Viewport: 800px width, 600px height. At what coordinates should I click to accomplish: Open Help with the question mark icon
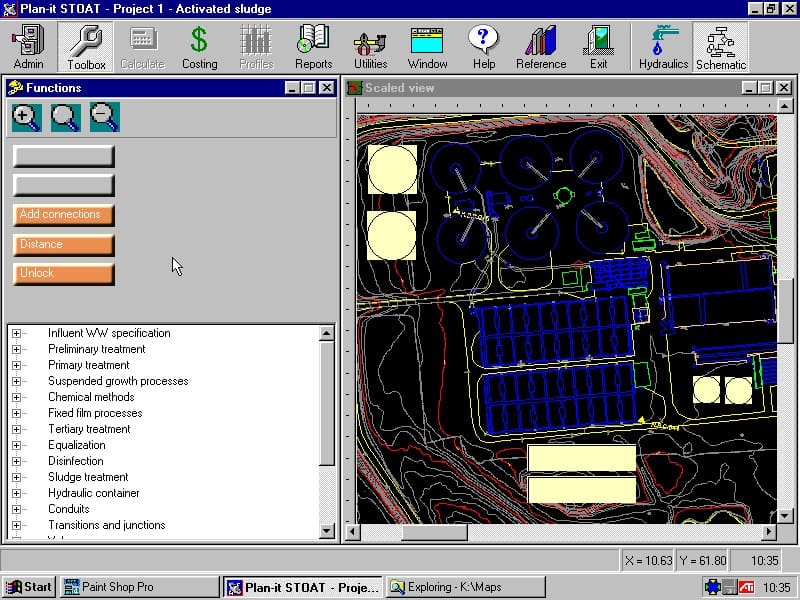(x=484, y=47)
